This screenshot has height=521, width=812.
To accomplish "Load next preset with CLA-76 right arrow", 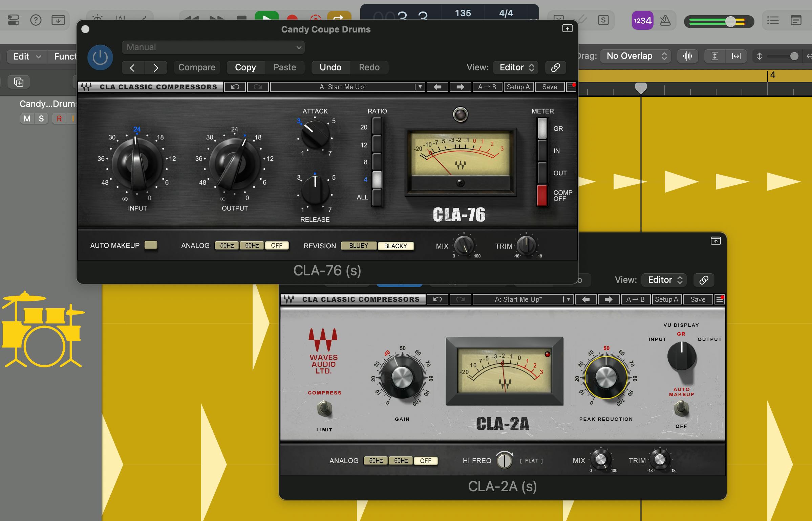I will [x=460, y=87].
